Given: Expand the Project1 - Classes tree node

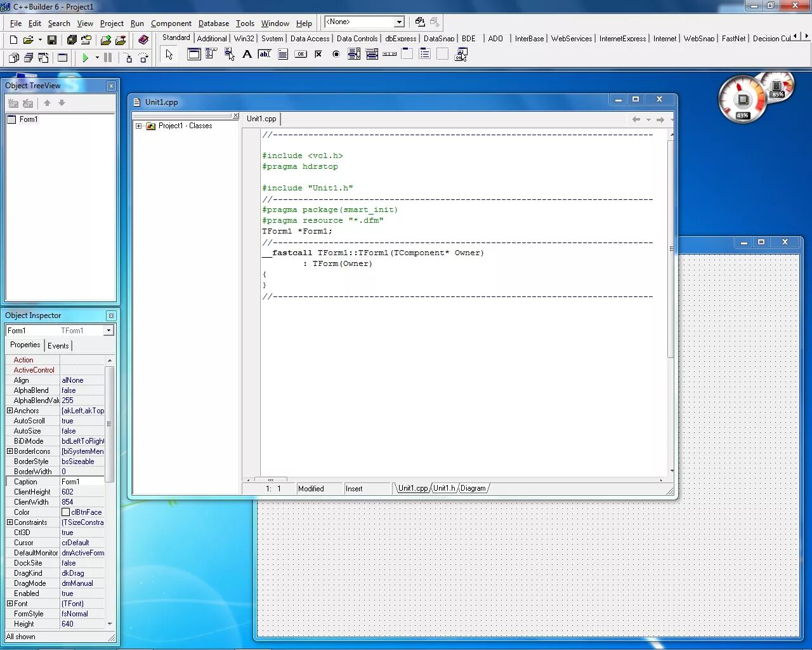Looking at the screenshot, I should click(139, 126).
